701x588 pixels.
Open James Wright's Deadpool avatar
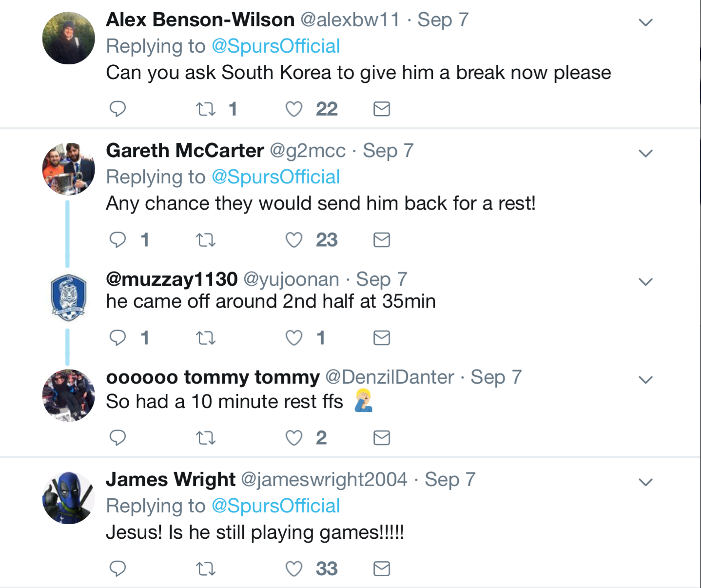pyautogui.click(x=69, y=498)
